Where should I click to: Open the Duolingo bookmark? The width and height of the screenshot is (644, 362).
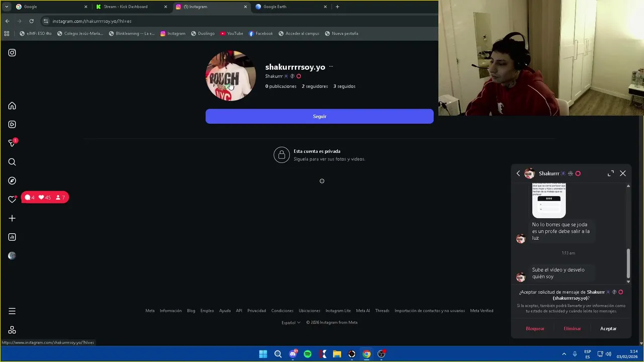[203, 34]
